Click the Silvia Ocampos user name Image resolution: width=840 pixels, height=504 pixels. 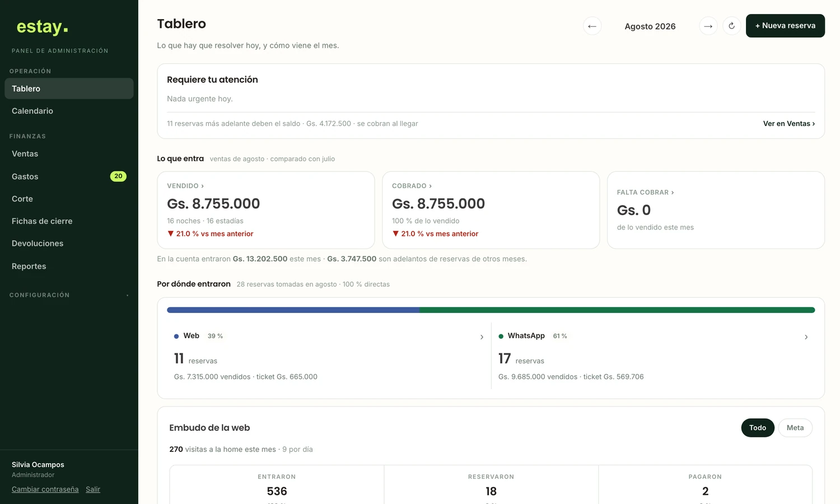click(38, 465)
